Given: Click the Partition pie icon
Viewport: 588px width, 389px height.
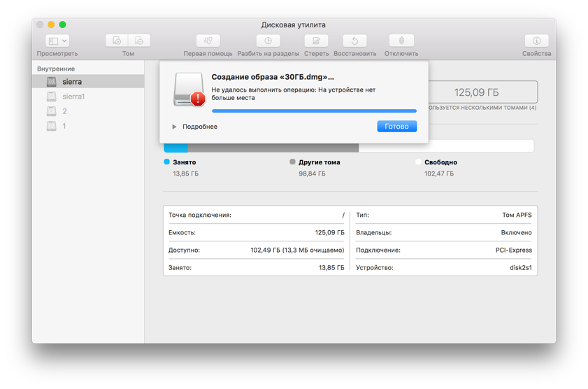Looking at the screenshot, I should pos(268,41).
